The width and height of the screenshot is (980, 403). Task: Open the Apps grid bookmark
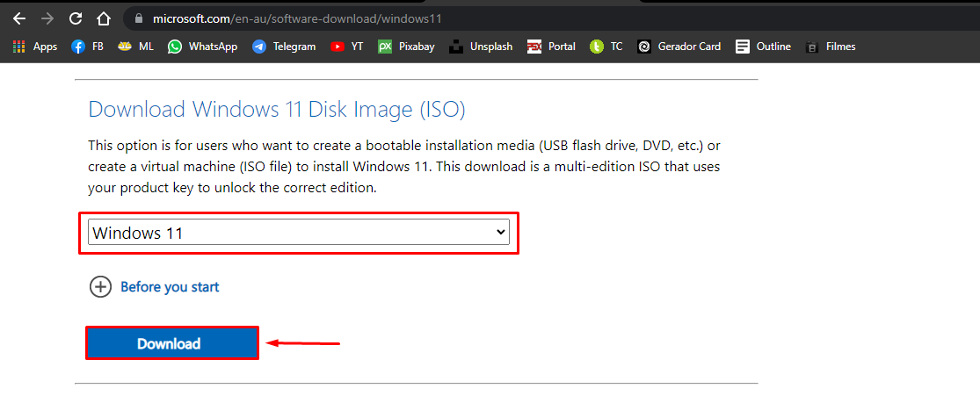(x=35, y=47)
